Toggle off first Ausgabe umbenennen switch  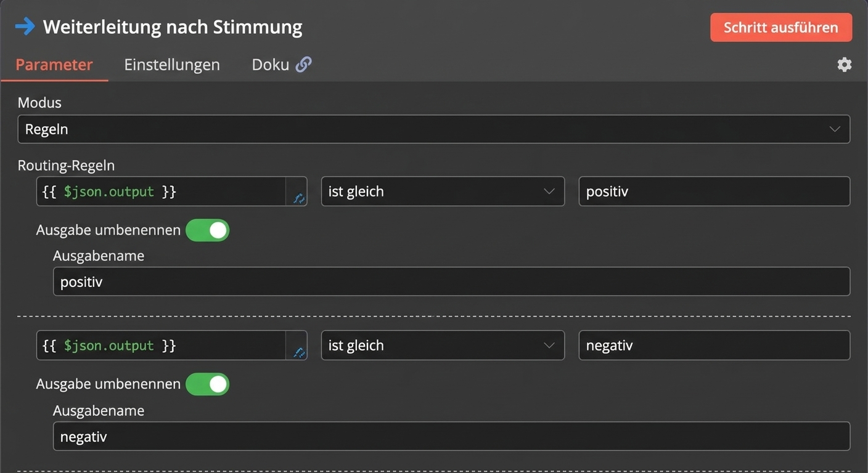pyautogui.click(x=208, y=230)
